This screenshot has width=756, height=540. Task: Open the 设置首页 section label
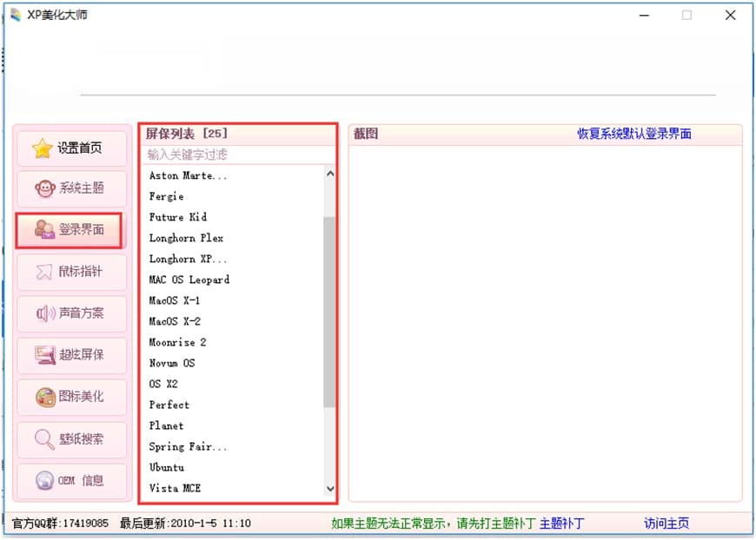(80, 148)
